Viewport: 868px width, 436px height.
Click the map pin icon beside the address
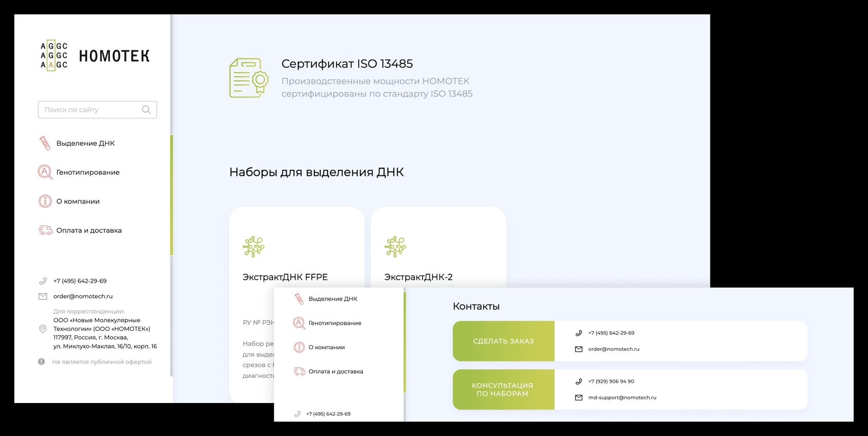43,329
